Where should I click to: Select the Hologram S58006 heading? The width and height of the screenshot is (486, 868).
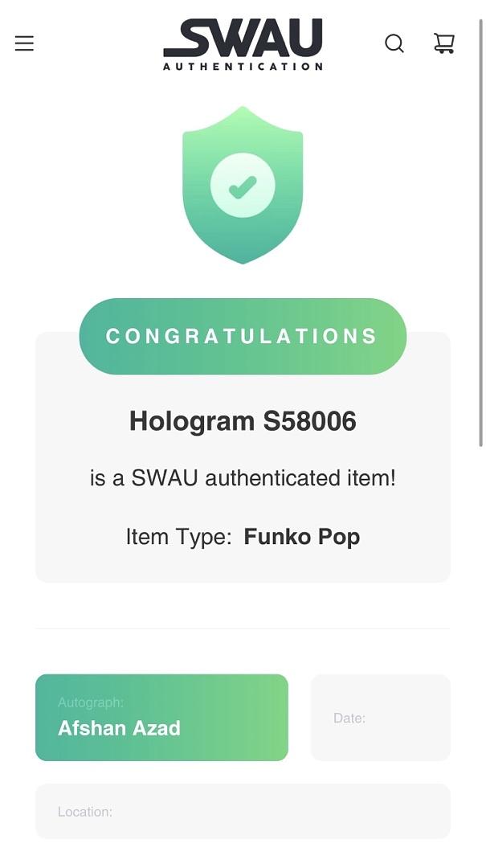(x=243, y=421)
